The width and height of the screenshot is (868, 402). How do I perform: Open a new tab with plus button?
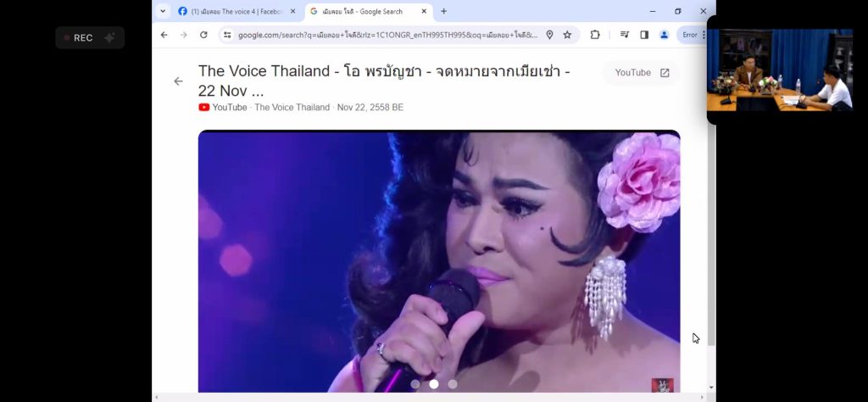pos(443,11)
